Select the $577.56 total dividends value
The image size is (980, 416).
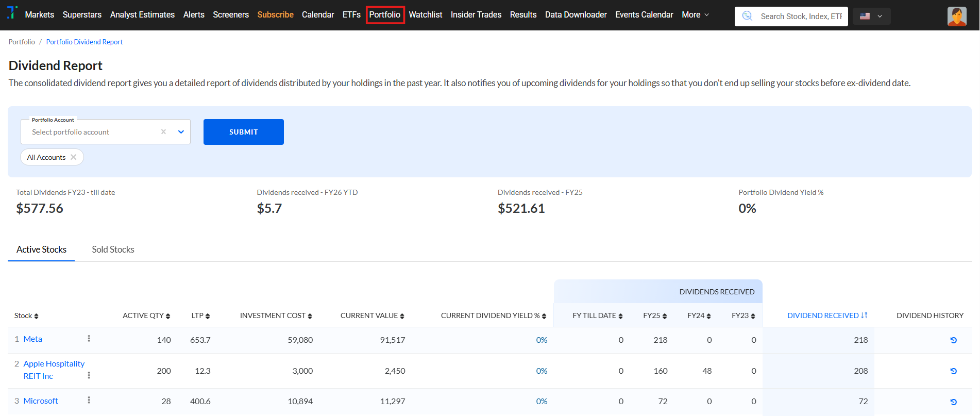pos(40,208)
